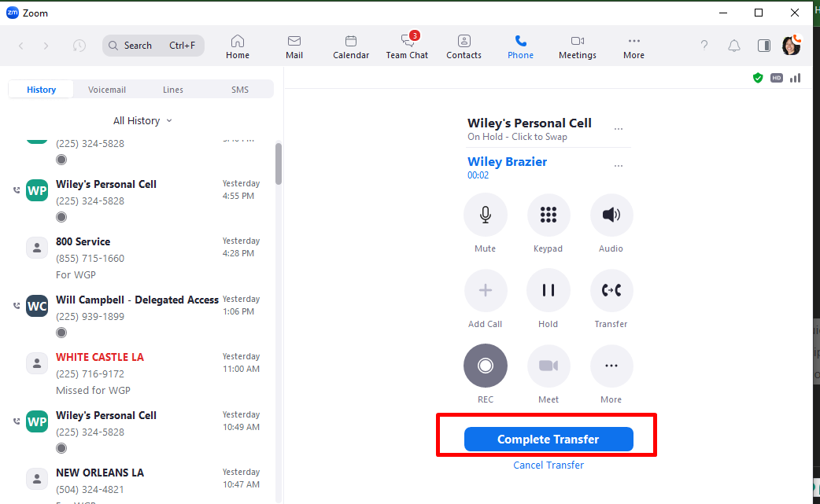Image resolution: width=820 pixels, height=504 pixels.
Task: Click the Complete Transfer button
Action: [549, 440]
